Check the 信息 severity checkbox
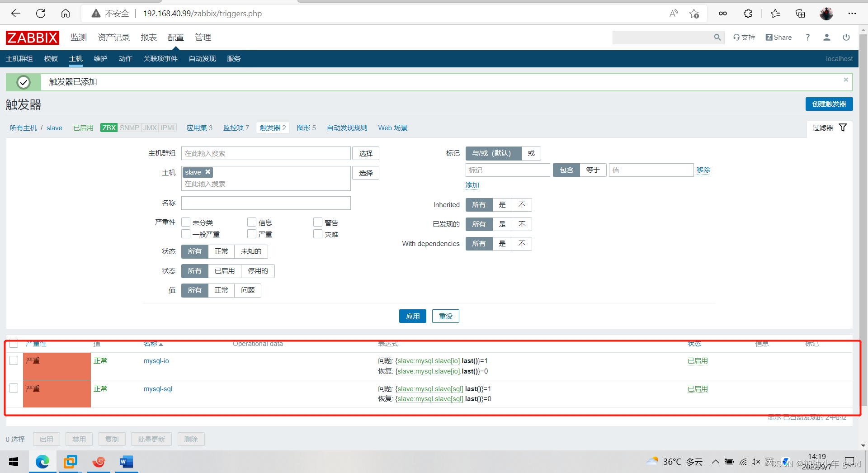The height and width of the screenshot is (473, 868). coord(252,222)
